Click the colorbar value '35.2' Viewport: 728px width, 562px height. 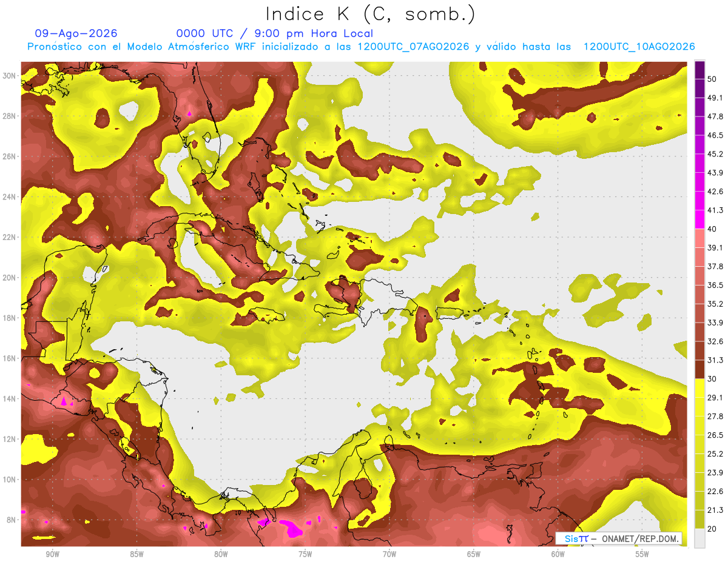(716, 304)
